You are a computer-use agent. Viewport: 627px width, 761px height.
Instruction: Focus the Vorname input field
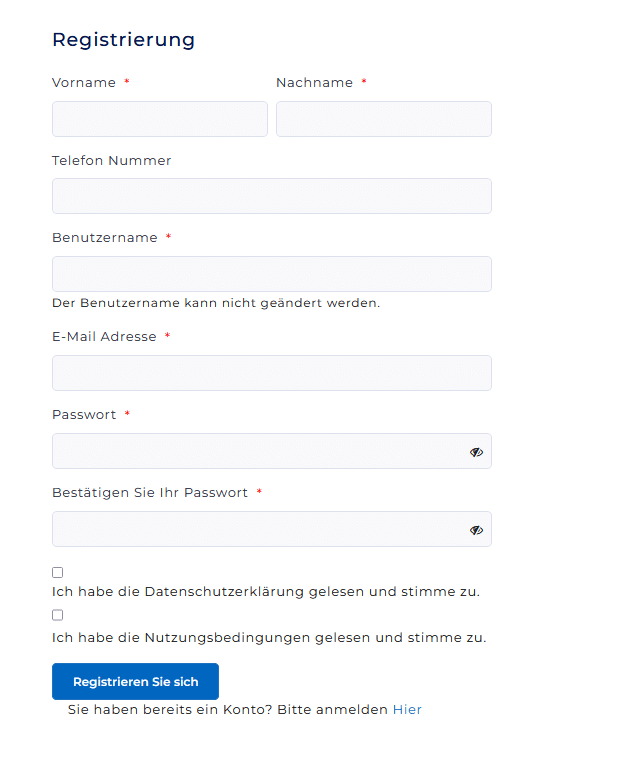coord(160,119)
